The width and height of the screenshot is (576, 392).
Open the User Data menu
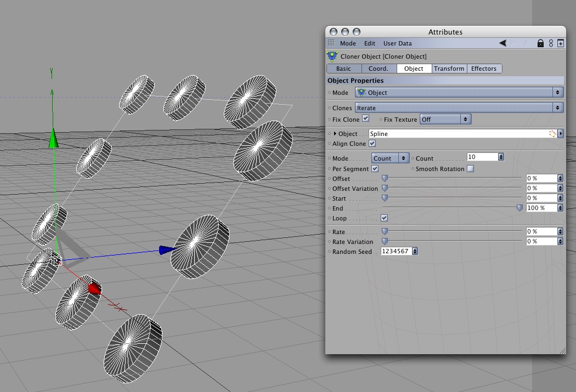click(398, 43)
